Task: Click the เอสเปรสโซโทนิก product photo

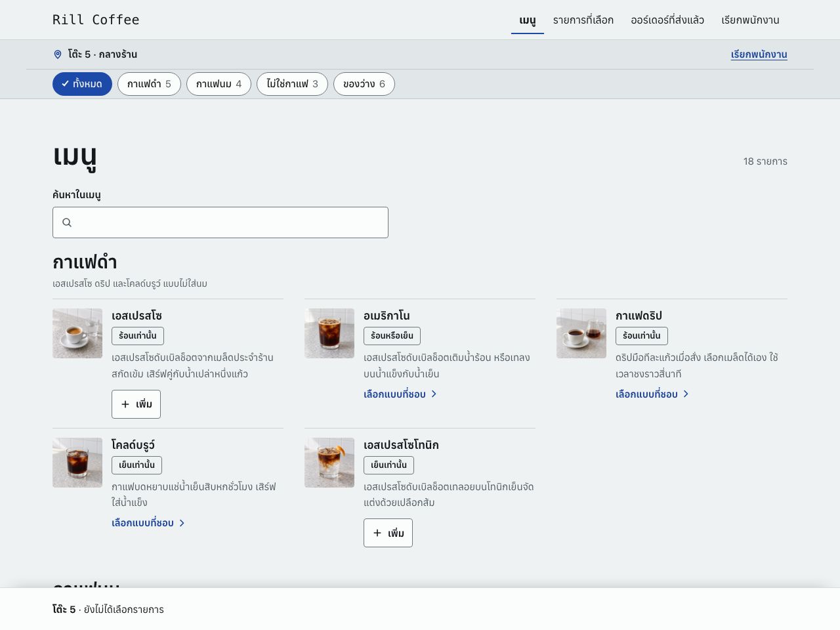Action: tap(329, 463)
